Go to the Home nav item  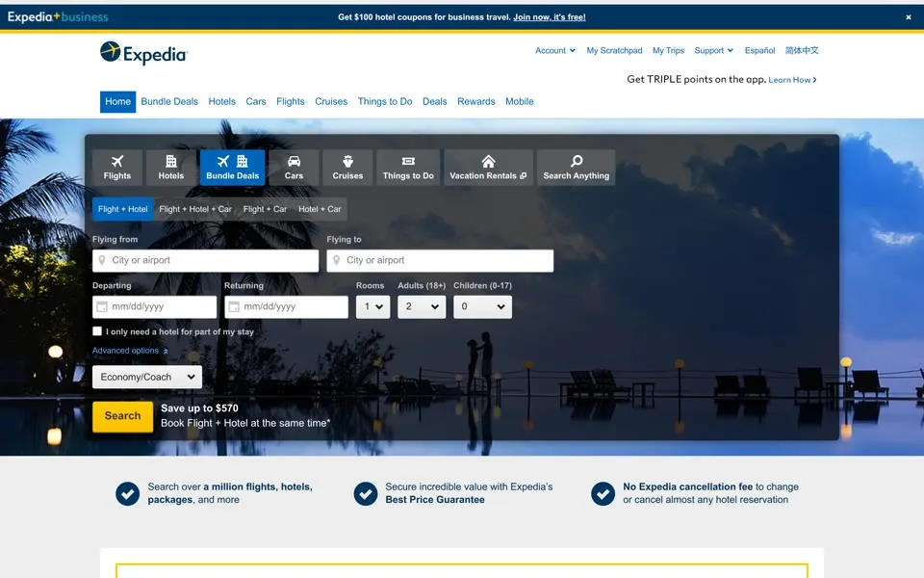click(x=117, y=101)
